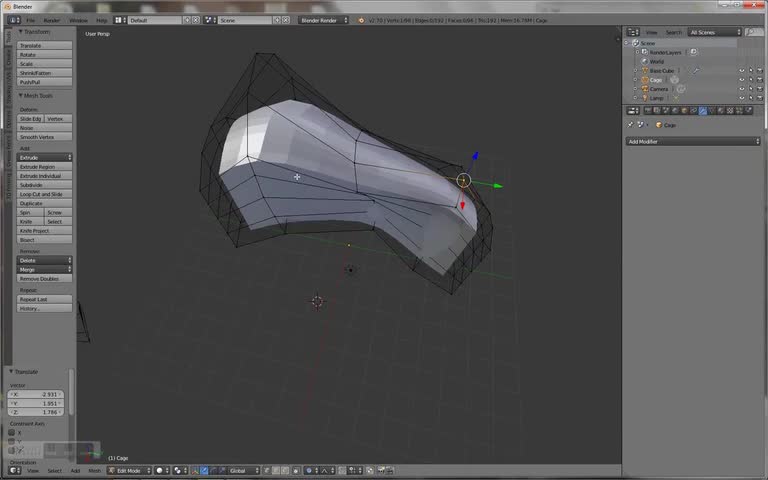Click the render OpenGL camera icon in viewport header
768x480 pixels.
[x=381, y=470]
